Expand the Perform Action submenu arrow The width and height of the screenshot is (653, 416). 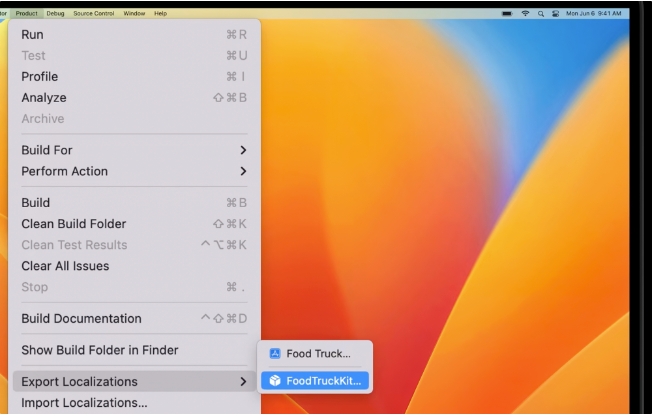tap(242, 171)
